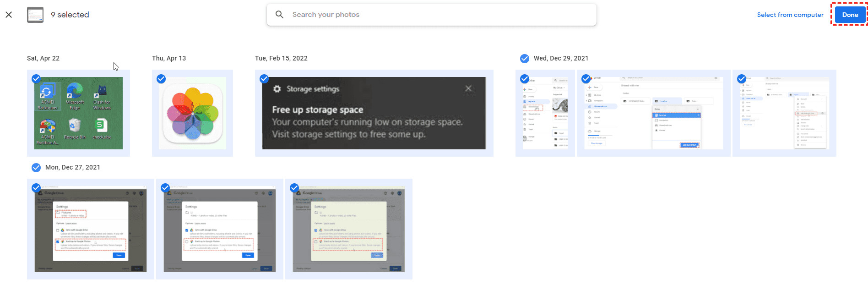
Task: Open the Dec 29 Drive context menu screenshot
Action: [x=784, y=113]
